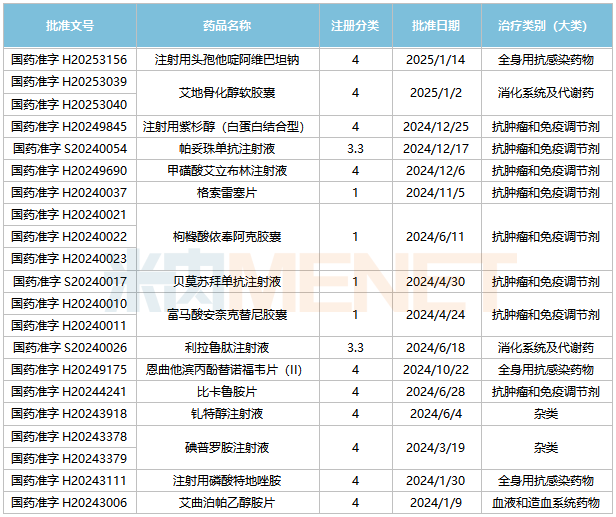Image resolution: width=616 pixels, height=517 pixels.
Task: Select drug name 碘普罗胺注射液
Action: click(227, 447)
